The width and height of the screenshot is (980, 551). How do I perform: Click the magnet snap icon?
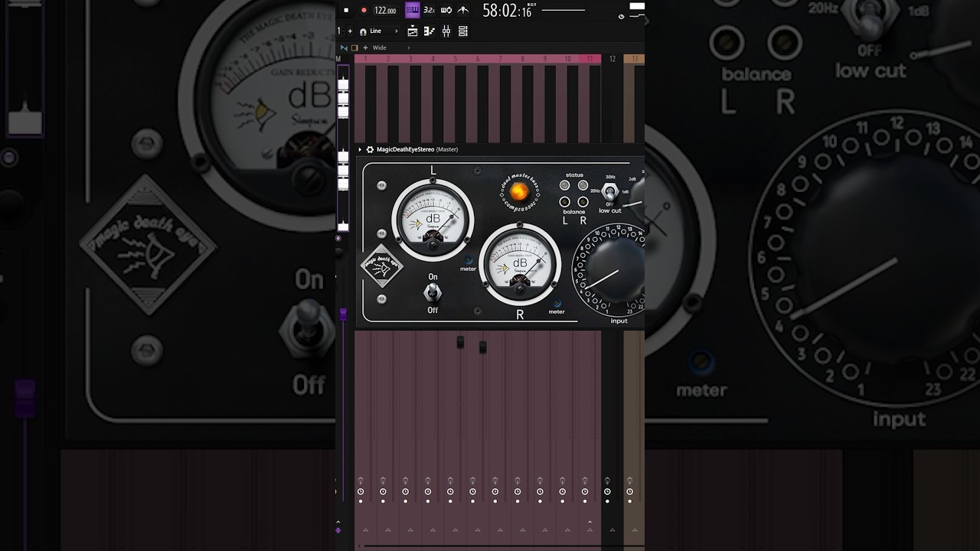[x=363, y=31]
